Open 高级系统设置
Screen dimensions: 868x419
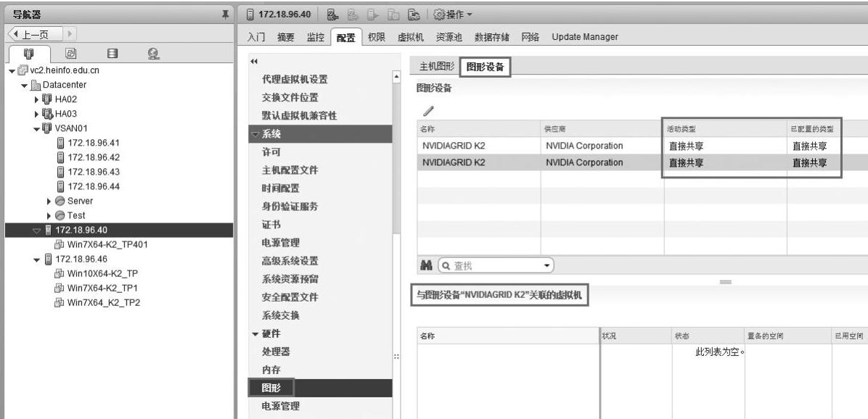[290, 261]
